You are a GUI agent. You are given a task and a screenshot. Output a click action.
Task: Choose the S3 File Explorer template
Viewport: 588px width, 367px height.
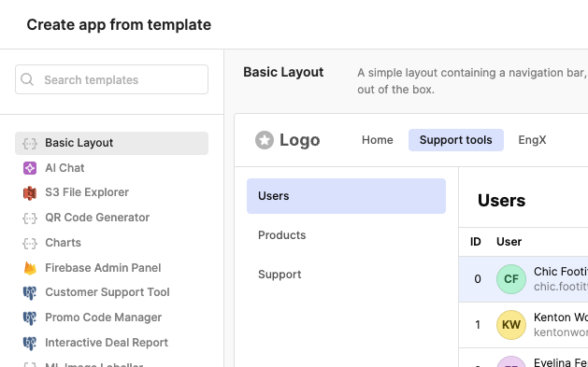pyautogui.click(x=112, y=192)
